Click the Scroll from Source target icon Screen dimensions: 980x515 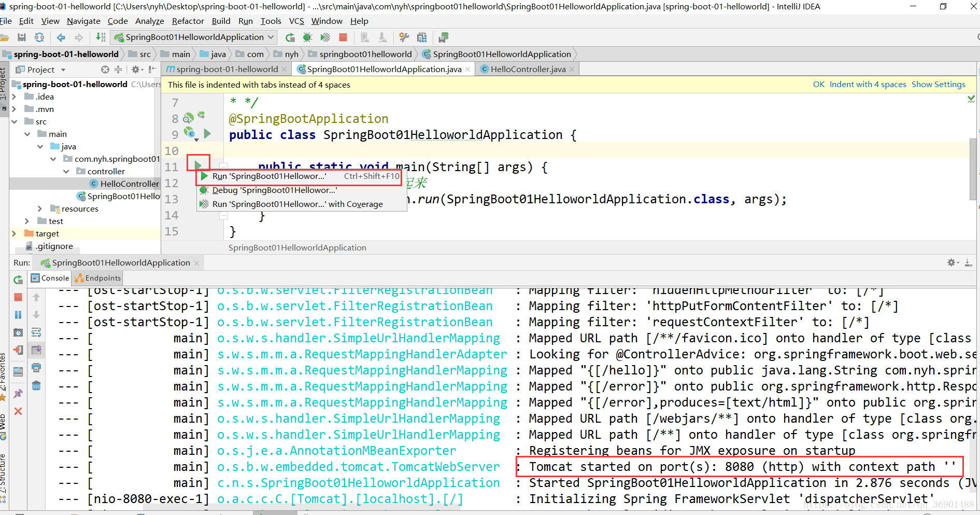pos(105,69)
